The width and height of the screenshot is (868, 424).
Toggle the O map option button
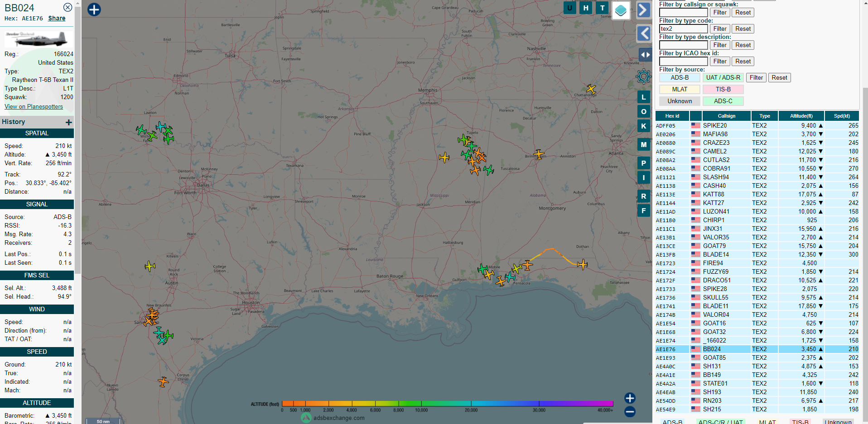pos(644,111)
